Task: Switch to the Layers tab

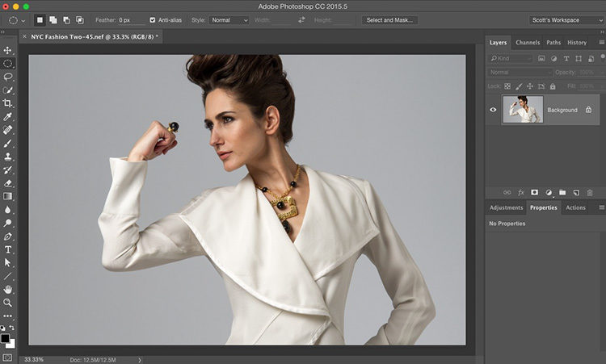Action: [498, 43]
